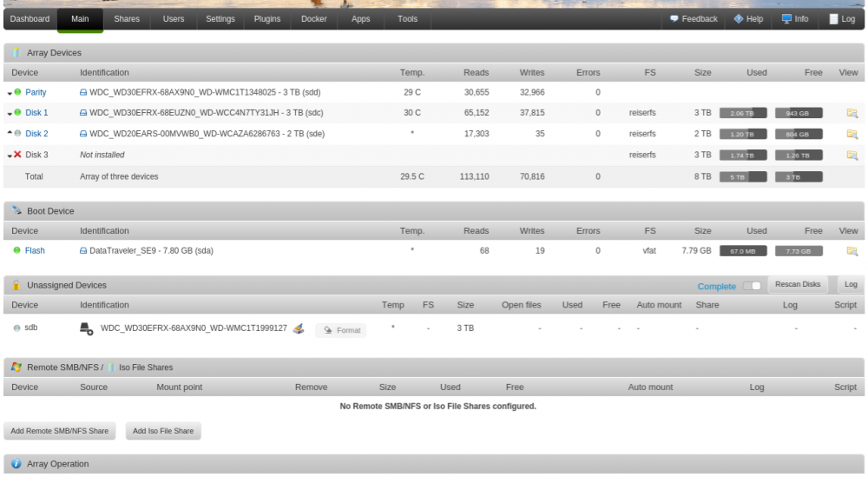Click the Unassigned Devices lock icon
The height and width of the screenshot is (477, 868).
click(x=16, y=285)
